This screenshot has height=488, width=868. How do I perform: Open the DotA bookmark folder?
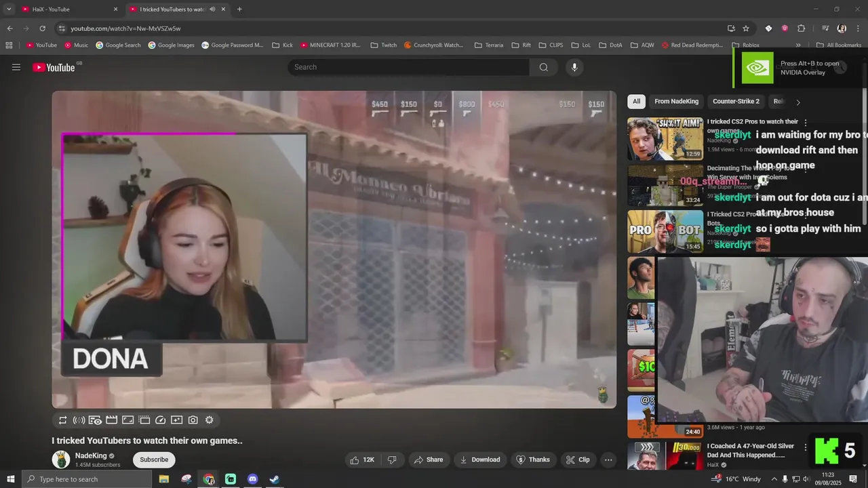click(611, 45)
